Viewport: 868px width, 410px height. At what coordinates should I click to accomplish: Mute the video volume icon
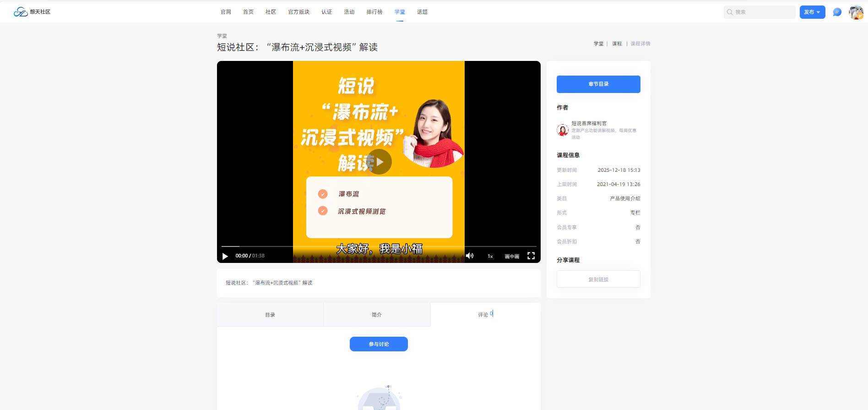(470, 256)
